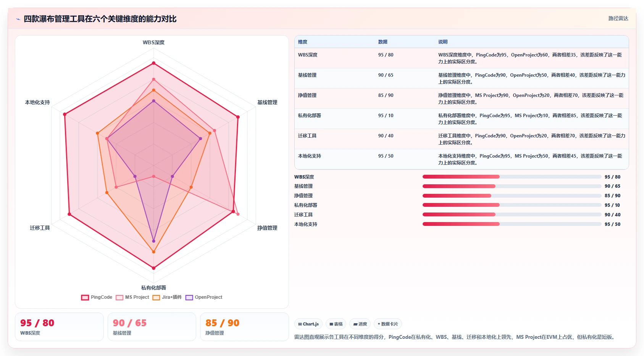Click the title 四款瀑布管理工具在六个关键维度的能力对比
Screen dimensions: 644x356
[x=100, y=19]
